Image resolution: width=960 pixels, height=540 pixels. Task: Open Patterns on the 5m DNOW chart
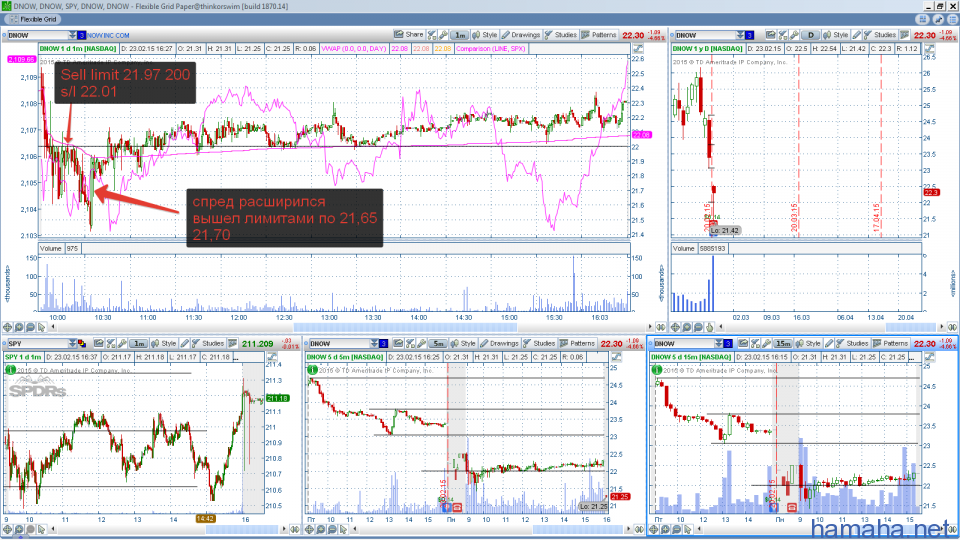pyautogui.click(x=577, y=343)
